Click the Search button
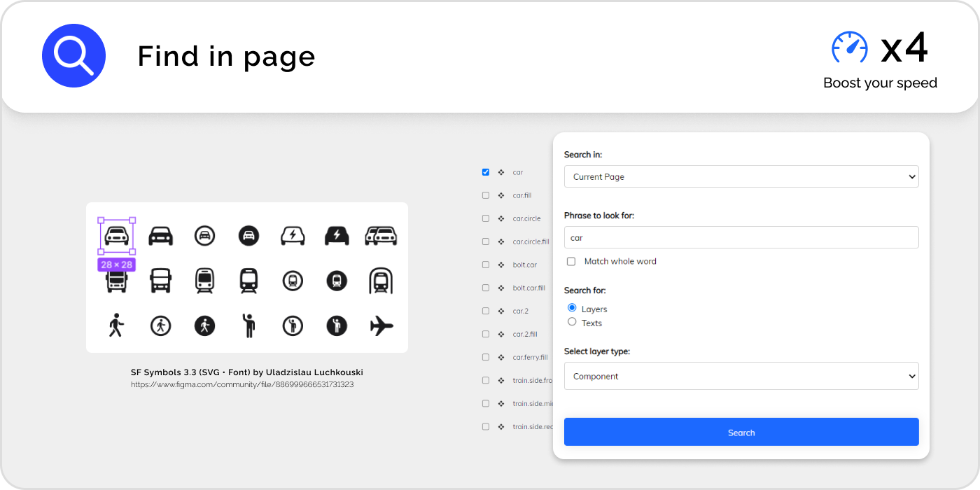 pyautogui.click(x=741, y=432)
